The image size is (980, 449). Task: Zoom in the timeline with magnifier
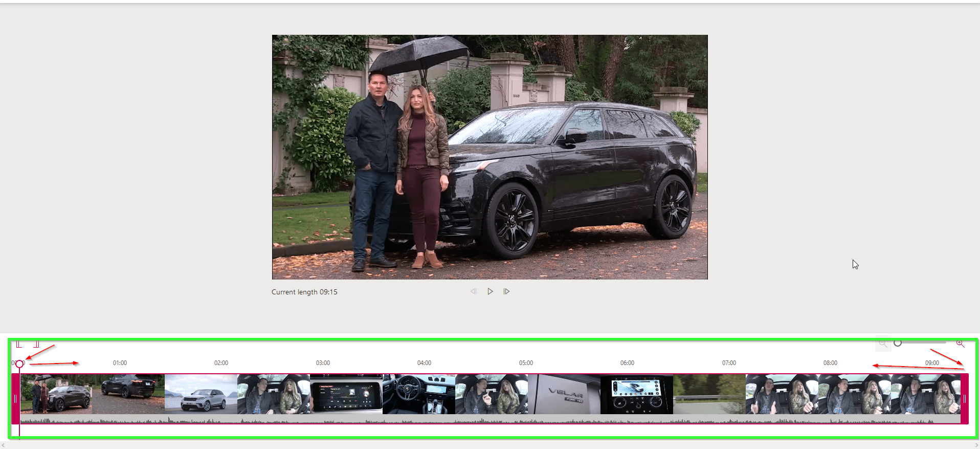coord(960,344)
